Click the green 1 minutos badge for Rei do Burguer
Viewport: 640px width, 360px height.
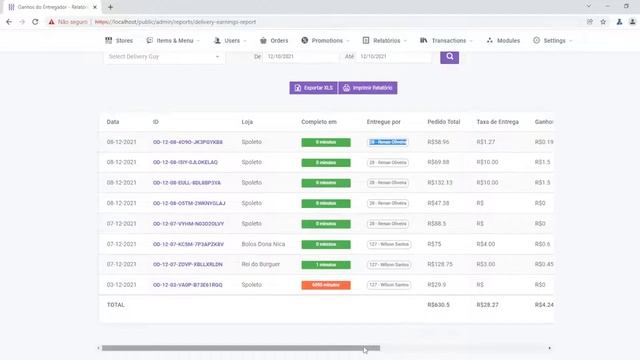[x=326, y=264]
